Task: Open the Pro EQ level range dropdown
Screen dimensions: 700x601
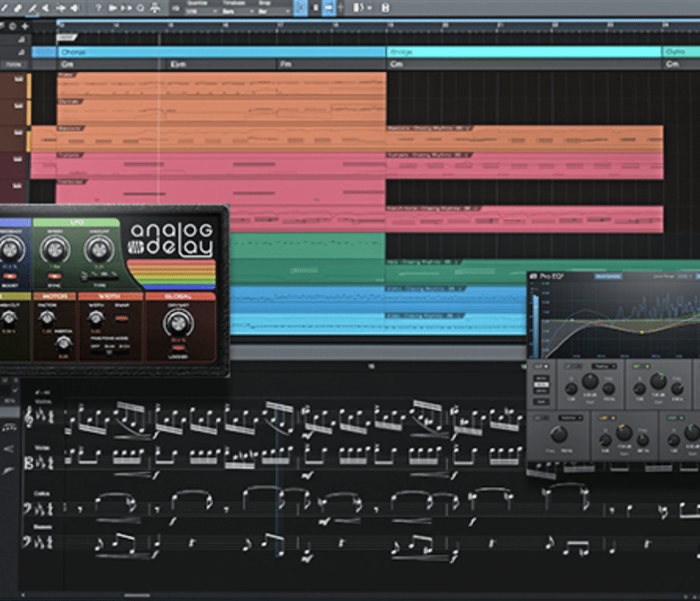Action: 684,276
